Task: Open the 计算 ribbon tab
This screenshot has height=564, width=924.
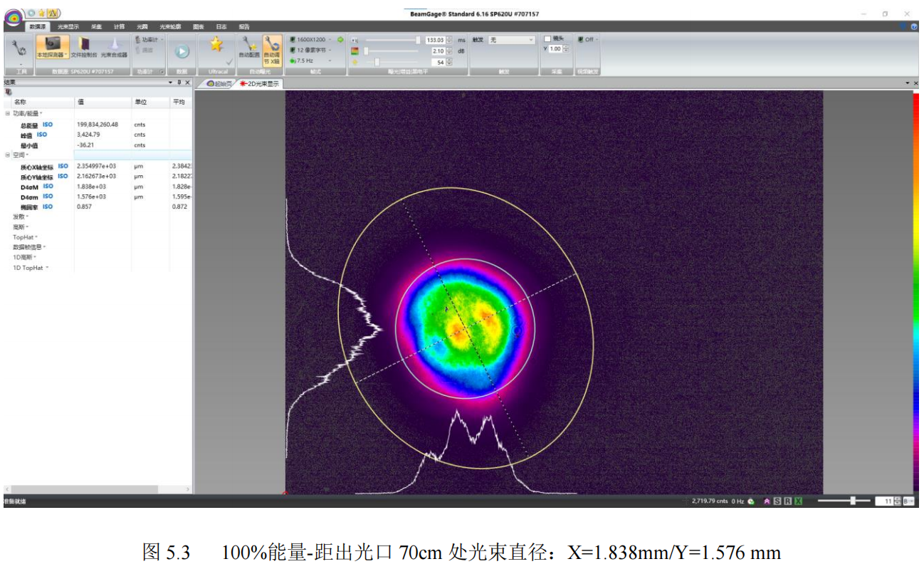Action: [x=119, y=26]
